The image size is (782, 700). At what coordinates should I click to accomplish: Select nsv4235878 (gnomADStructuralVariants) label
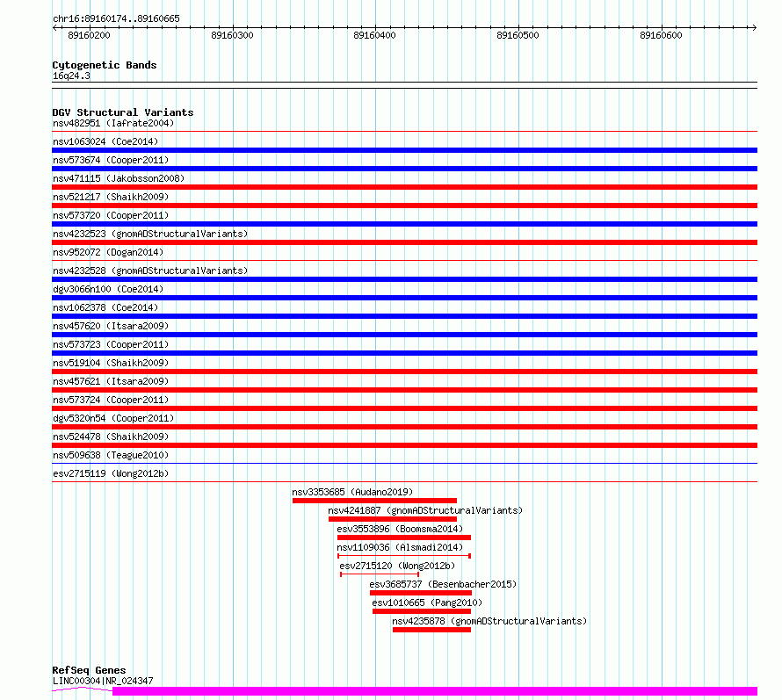pyautogui.click(x=489, y=621)
